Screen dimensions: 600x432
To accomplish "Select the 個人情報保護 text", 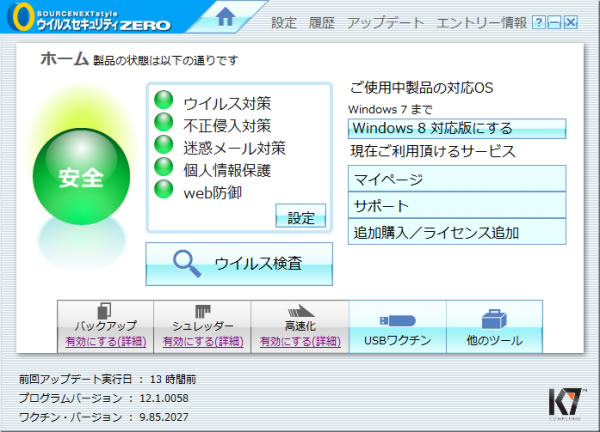I will click(x=227, y=170).
